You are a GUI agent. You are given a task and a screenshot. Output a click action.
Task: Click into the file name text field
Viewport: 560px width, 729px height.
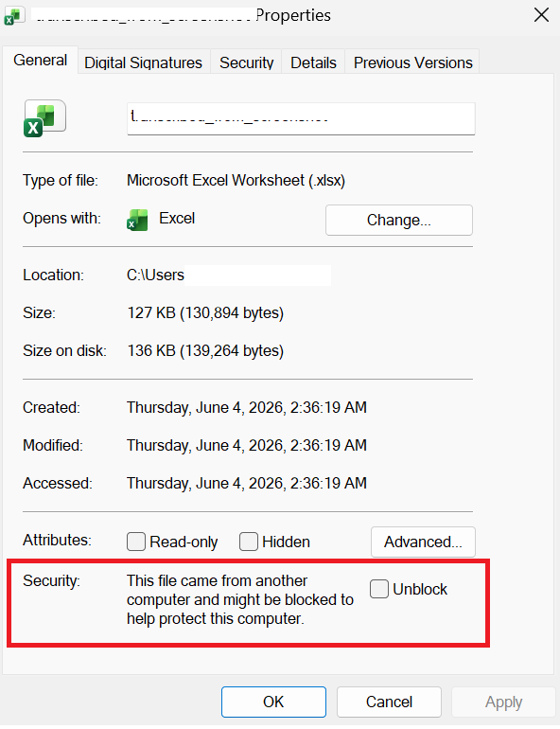coord(301,118)
